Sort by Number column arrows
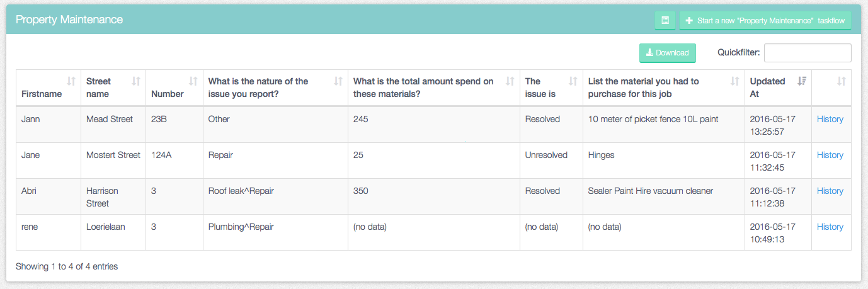The width and height of the screenshot is (868, 289). click(x=193, y=81)
